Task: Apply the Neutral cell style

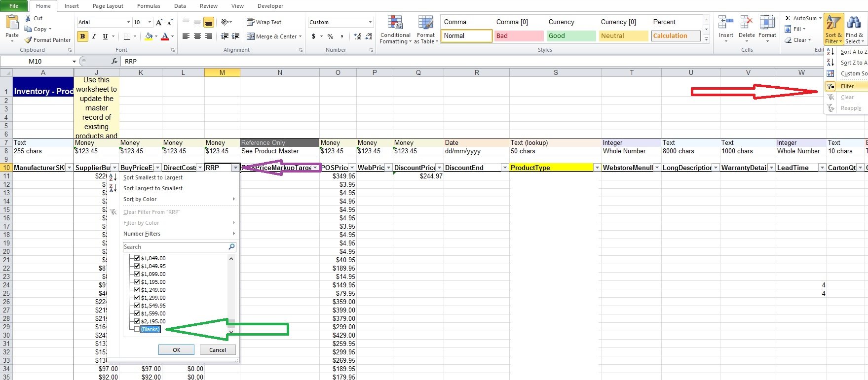Action: point(623,36)
